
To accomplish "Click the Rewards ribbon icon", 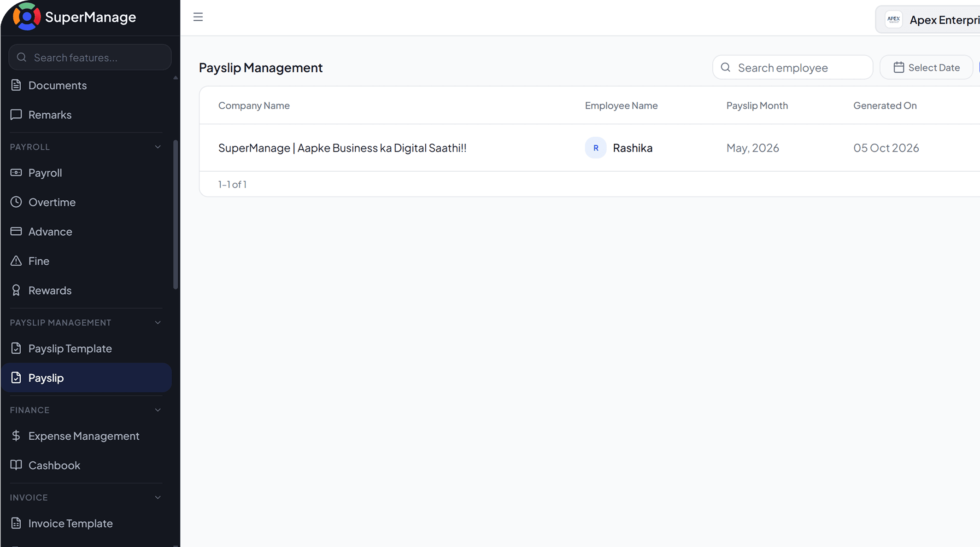I will [x=16, y=291].
